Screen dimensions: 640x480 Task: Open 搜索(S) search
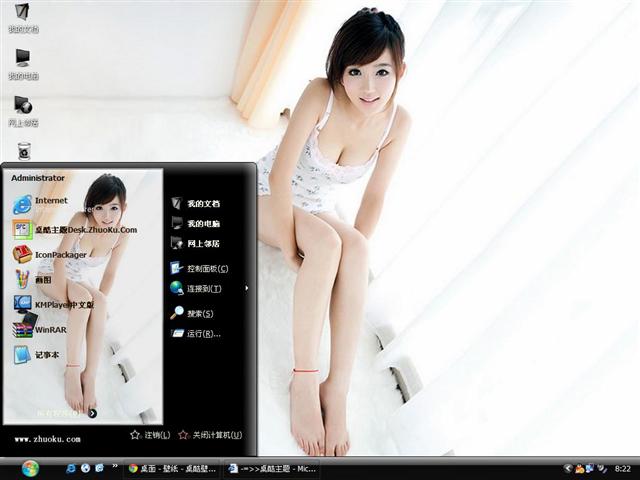pos(192,313)
